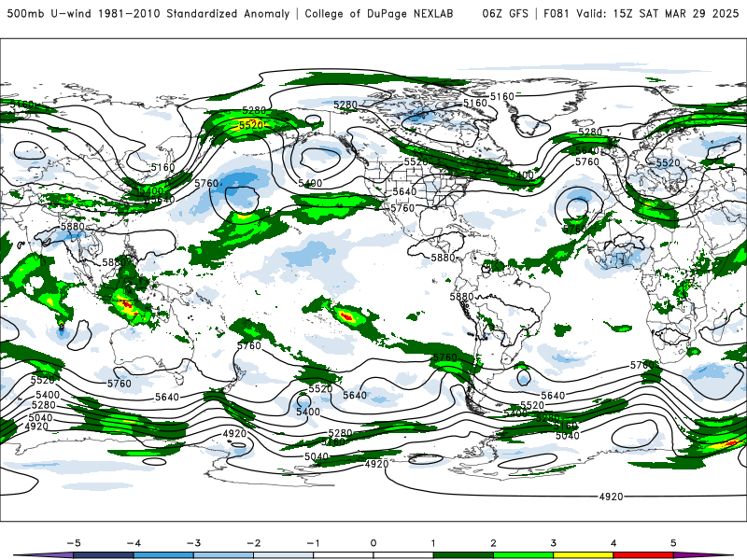
Task: Click the bright green 2 to 3 legend segment
Action: (524, 555)
